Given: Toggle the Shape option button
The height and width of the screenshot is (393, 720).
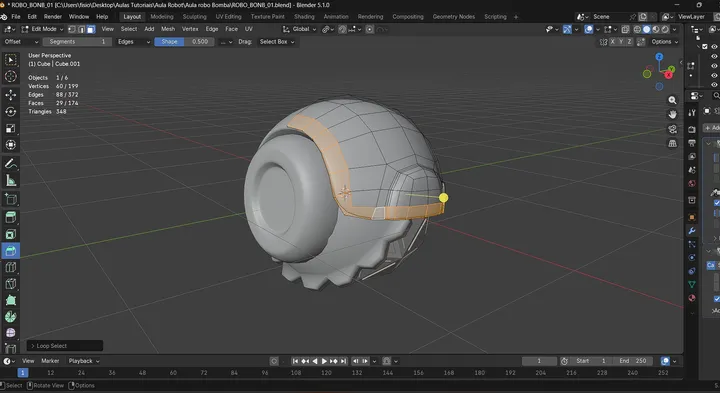Looking at the screenshot, I should 169,42.
